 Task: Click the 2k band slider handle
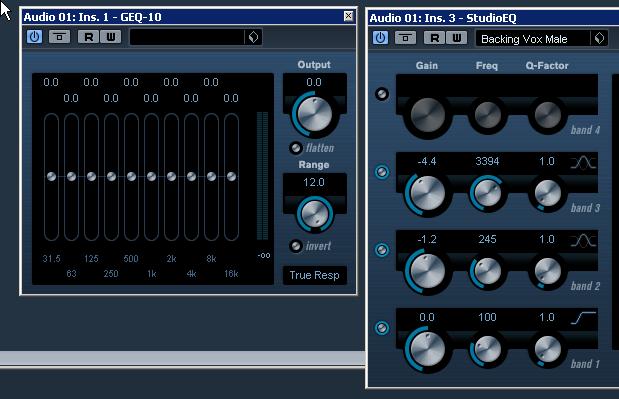(x=171, y=176)
